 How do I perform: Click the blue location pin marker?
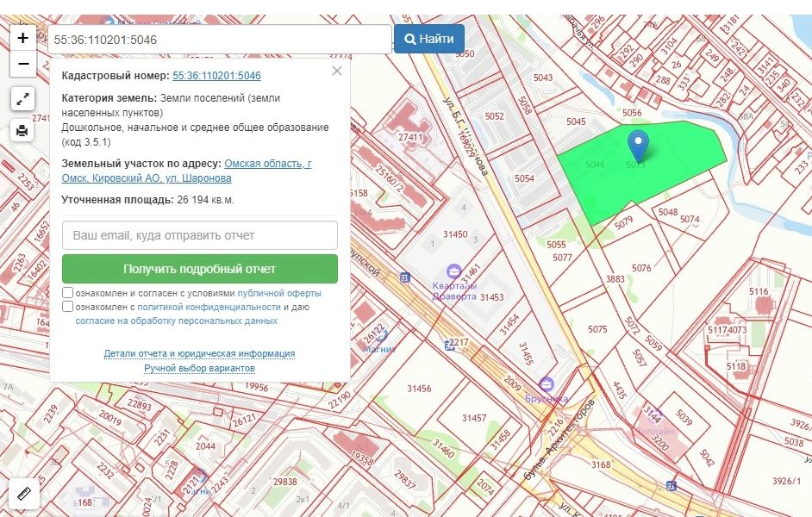(638, 145)
